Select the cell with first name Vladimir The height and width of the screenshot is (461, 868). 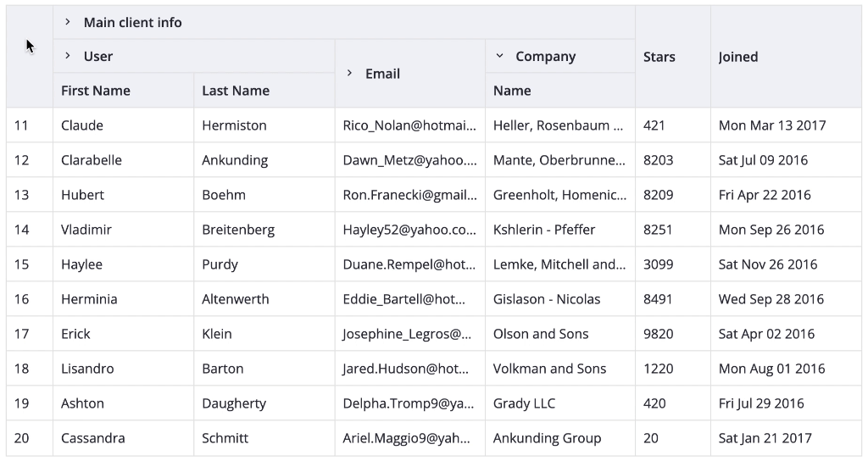point(124,230)
